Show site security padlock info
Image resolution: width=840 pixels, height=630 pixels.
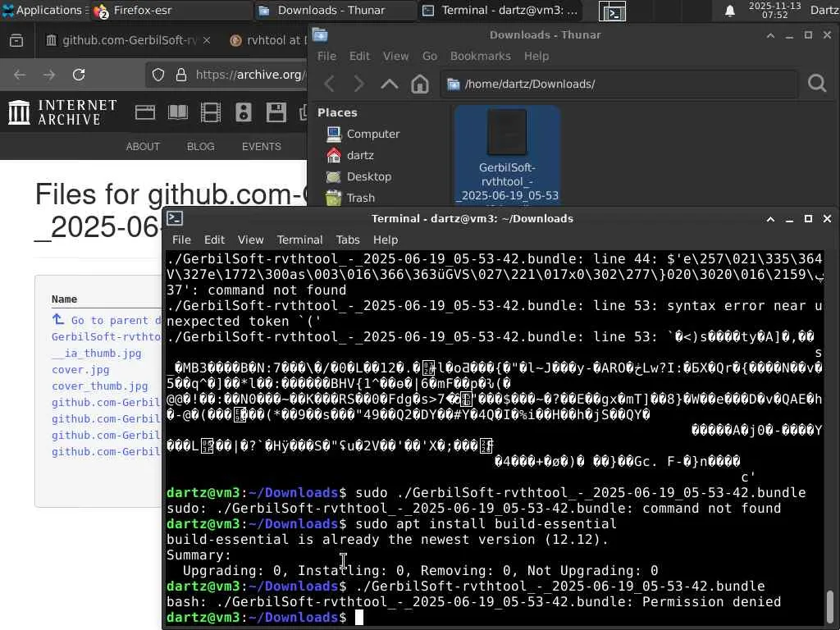click(x=181, y=75)
